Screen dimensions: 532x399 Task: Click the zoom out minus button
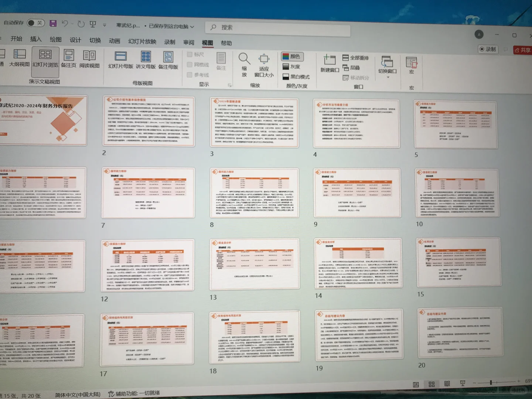475,383
